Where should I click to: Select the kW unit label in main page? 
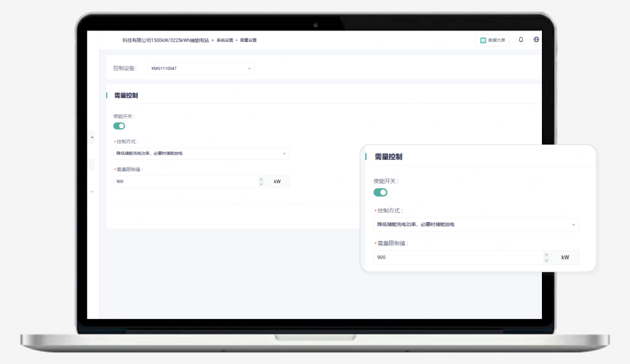tap(277, 181)
